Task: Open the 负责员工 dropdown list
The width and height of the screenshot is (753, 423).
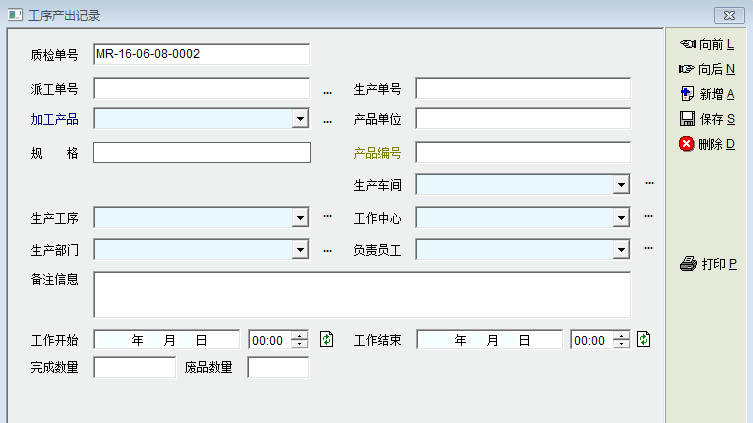Action: pos(621,250)
